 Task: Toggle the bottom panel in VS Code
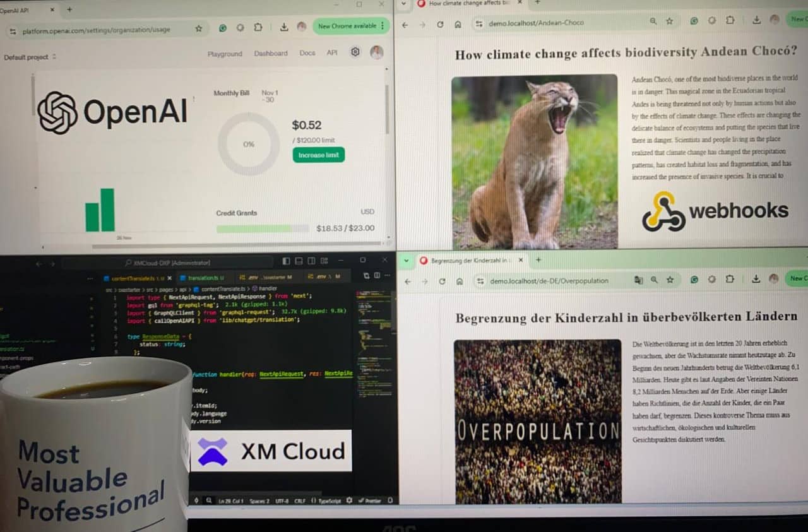coord(299,261)
